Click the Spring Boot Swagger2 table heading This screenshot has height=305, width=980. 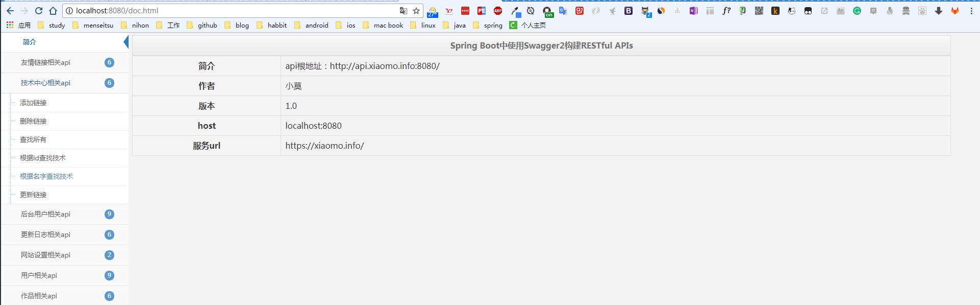[x=541, y=45]
